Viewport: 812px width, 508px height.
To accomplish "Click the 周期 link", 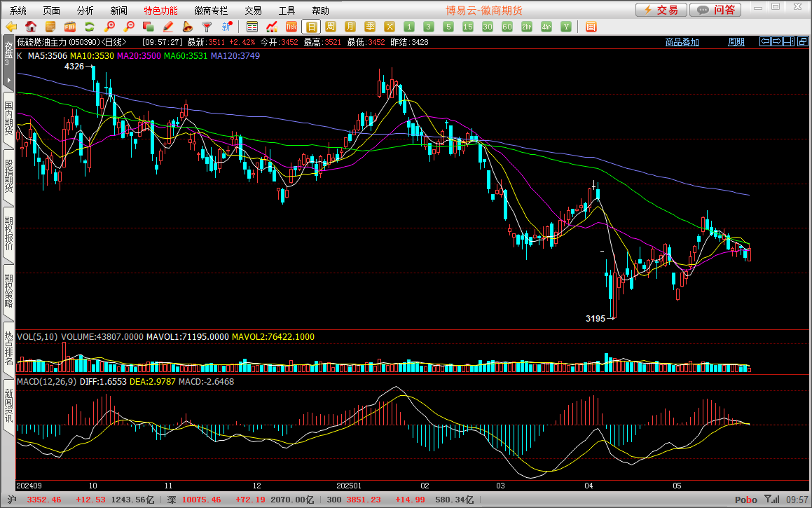I will [x=736, y=42].
